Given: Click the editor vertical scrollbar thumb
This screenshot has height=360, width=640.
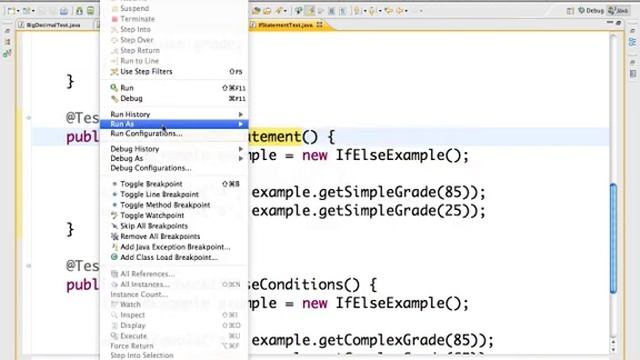Looking at the screenshot, I should pyautogui.click(x=613, y=239).
